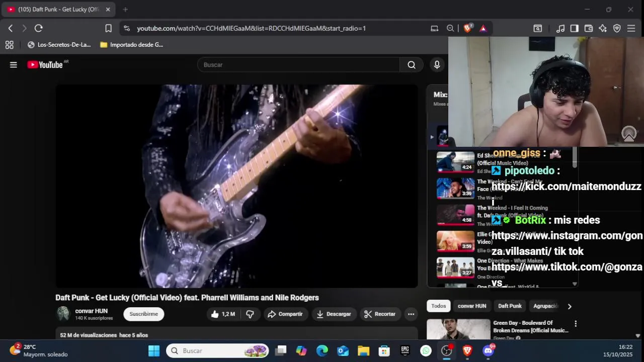Open Los-Secretos-De-La bookmark
This screenshot has height=362, width=644.
[x=59, y=45]
